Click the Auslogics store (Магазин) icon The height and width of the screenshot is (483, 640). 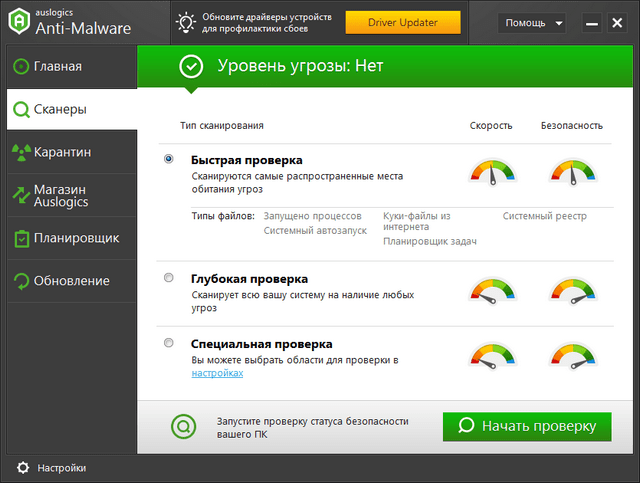20,195
